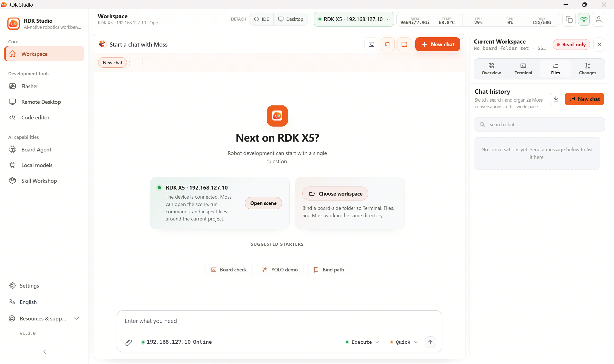This screenshot has height=364, width=614.
Task: Switch to the Terminal tab
Action: pos(523,69)
